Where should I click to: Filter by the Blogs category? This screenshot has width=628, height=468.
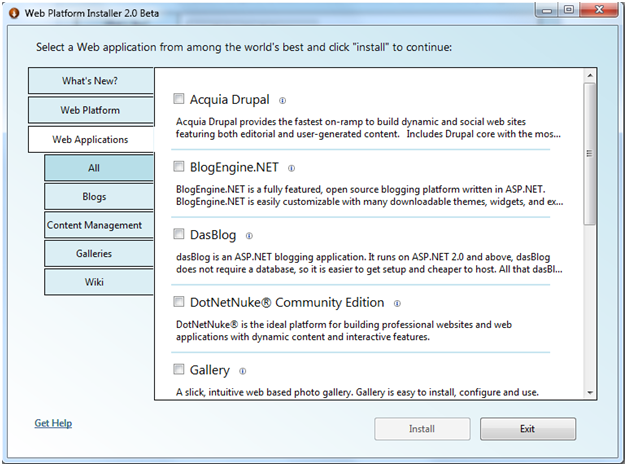point(99,197)
